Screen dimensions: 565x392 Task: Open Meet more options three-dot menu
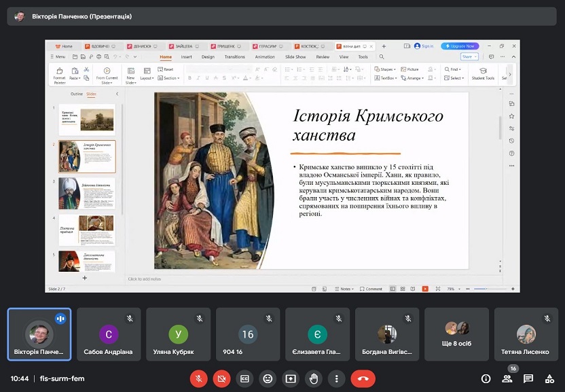point(337,378)
